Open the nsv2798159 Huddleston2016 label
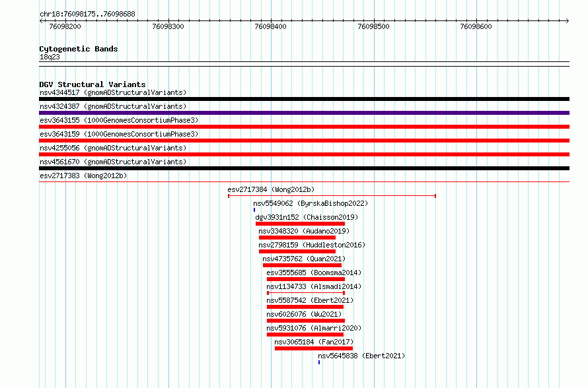The width and height of the screenshot is (588, 388). coord(312,245)
